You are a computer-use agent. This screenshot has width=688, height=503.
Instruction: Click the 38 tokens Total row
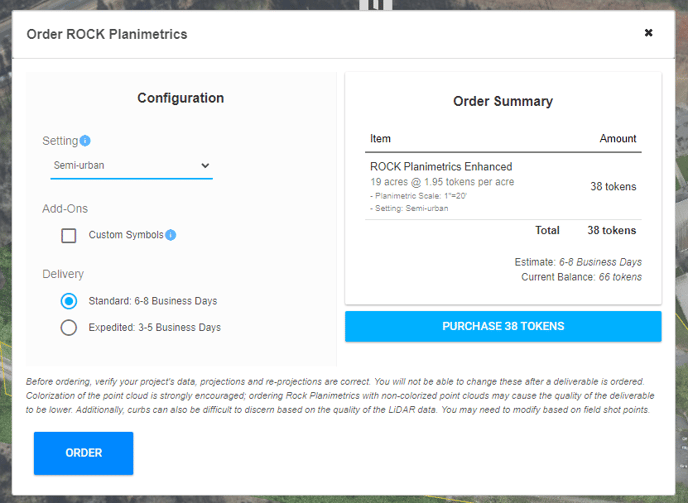585,230
